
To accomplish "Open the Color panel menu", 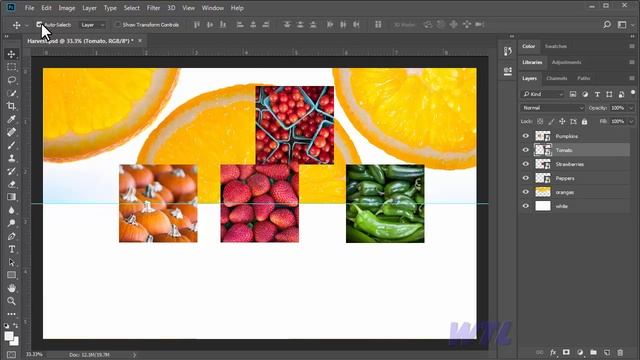I will [x=632, y=46].
